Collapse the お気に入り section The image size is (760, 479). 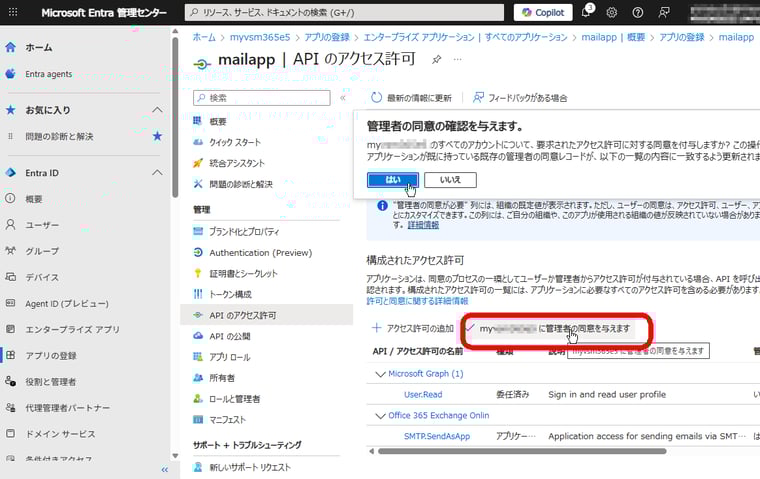[x=157, y=110]
